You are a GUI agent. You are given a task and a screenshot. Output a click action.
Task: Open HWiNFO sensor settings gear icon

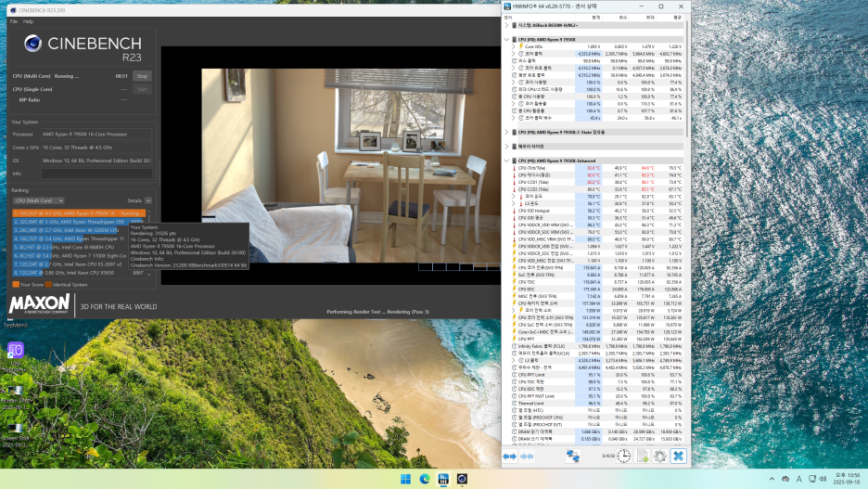[x=660, y=456]
